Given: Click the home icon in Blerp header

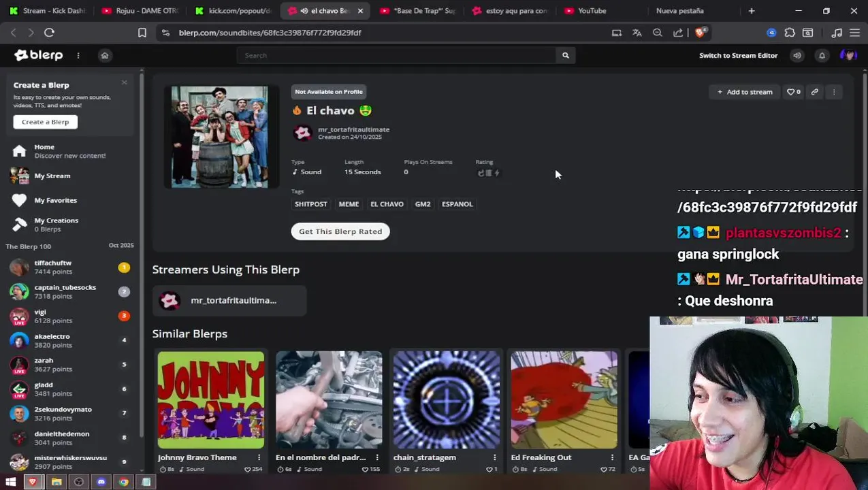Looking at the screenshot, I should click(105, 55).
